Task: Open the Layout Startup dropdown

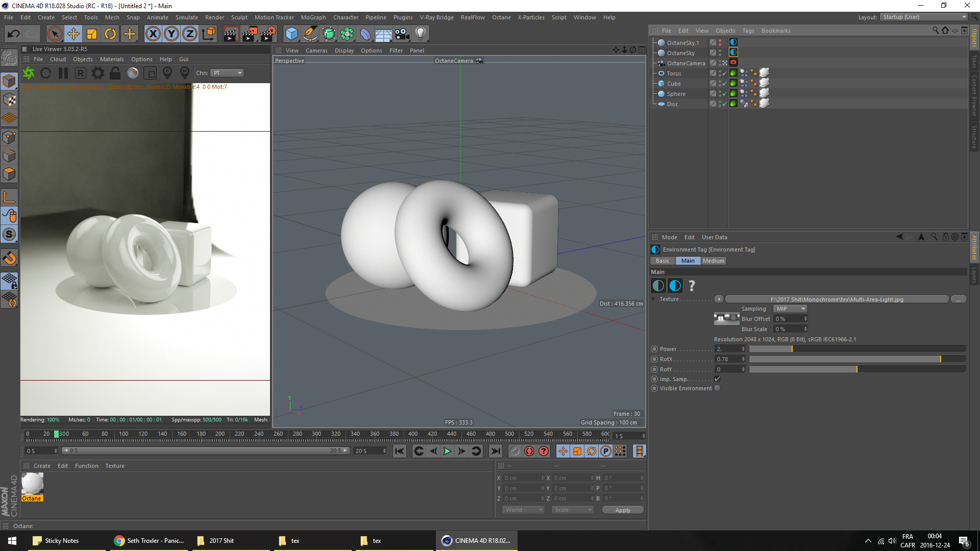Action: tap(924, 17)
